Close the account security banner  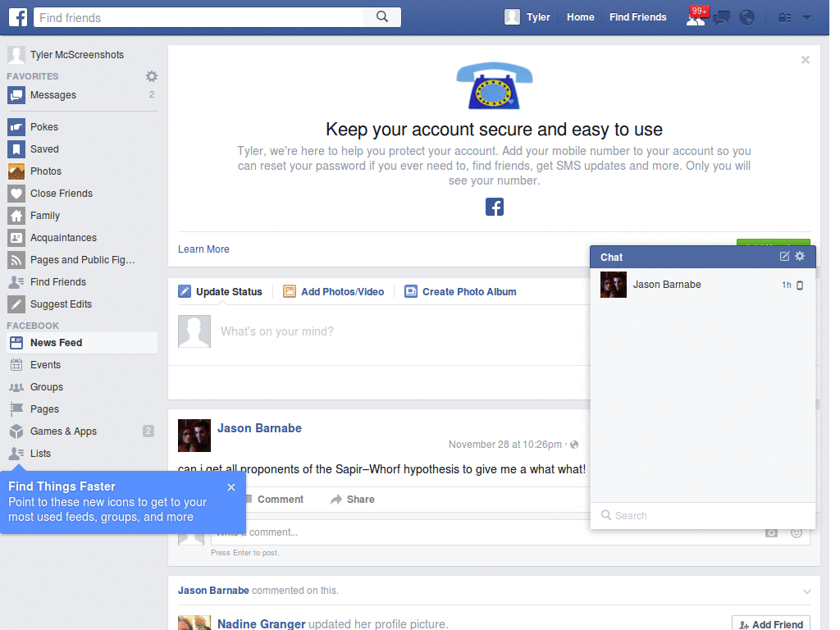(x=806, y=60)
